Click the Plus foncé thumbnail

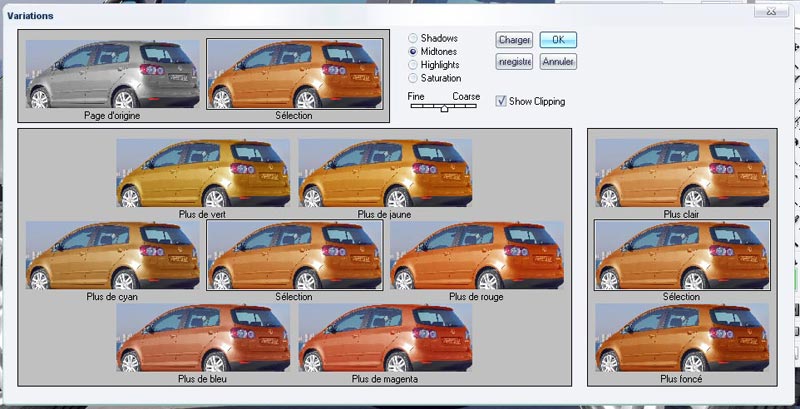pyautogui.click(x=682, y=338)
